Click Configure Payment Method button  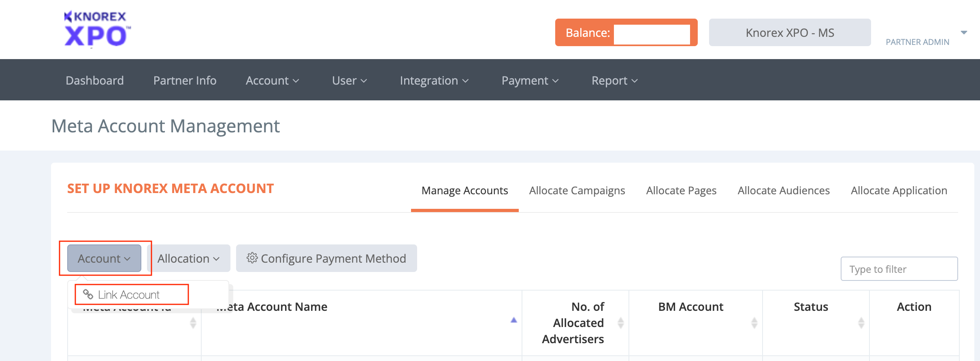[x=326, y=258]
